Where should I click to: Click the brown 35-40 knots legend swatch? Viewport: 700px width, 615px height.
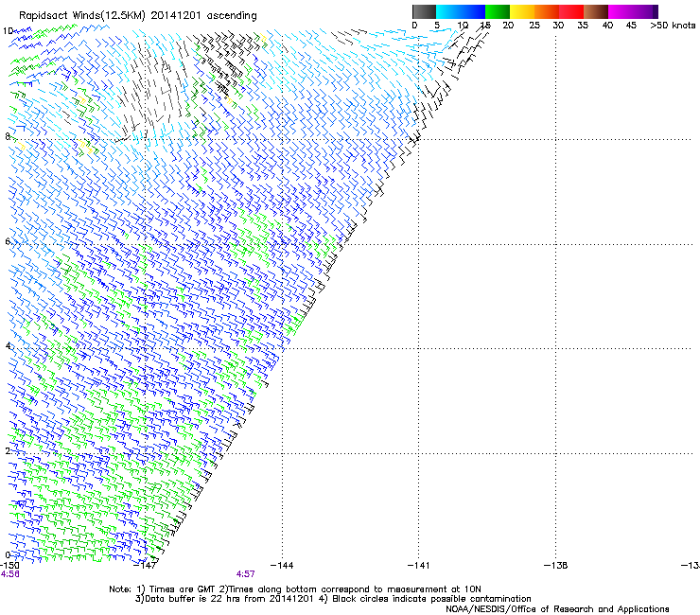596,11
